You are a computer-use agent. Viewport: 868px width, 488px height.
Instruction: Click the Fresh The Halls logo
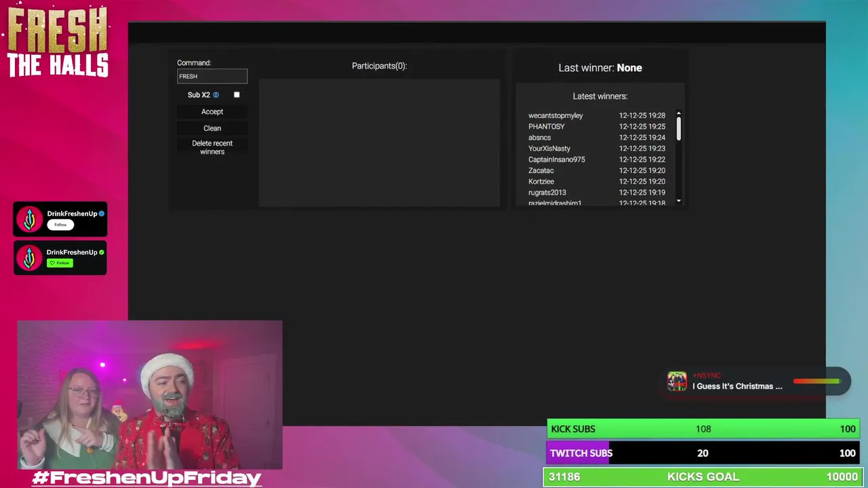pyautogui.click(x=58, y=42)
